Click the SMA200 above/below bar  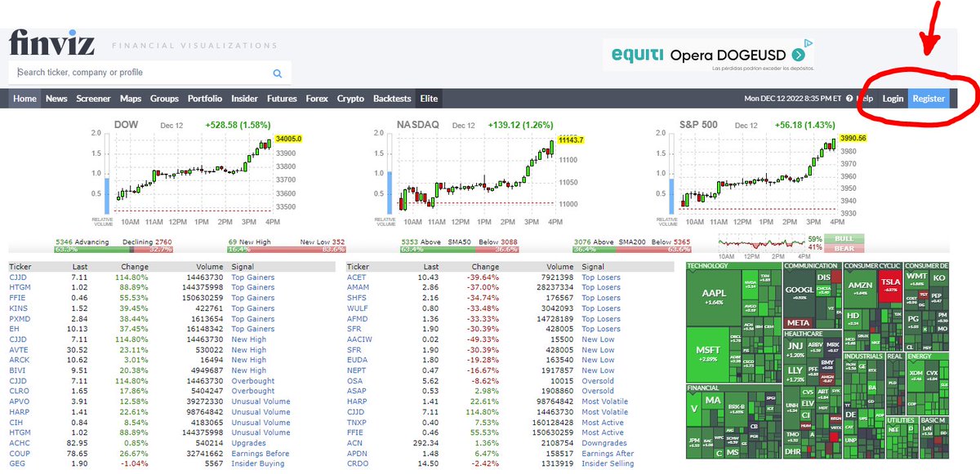(634, 250)
